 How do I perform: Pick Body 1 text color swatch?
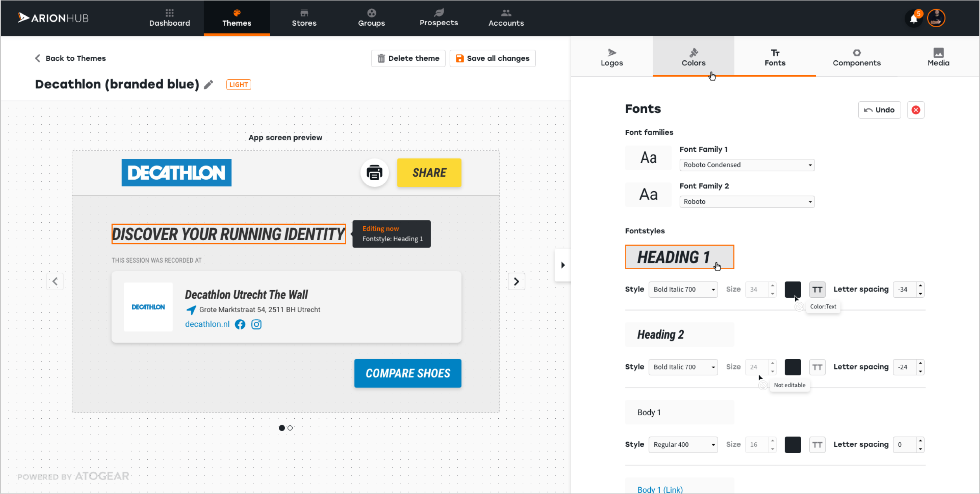point(793,445)
